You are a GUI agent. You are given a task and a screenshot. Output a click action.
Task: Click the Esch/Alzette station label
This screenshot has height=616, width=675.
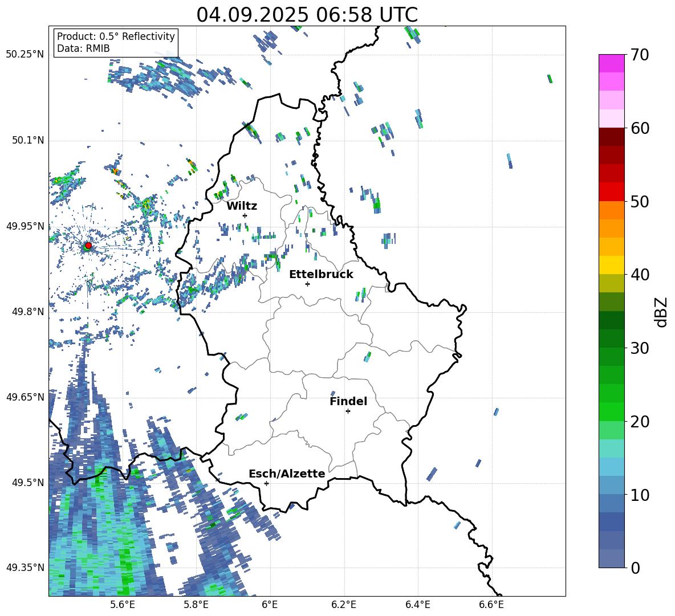click(287, 474)
